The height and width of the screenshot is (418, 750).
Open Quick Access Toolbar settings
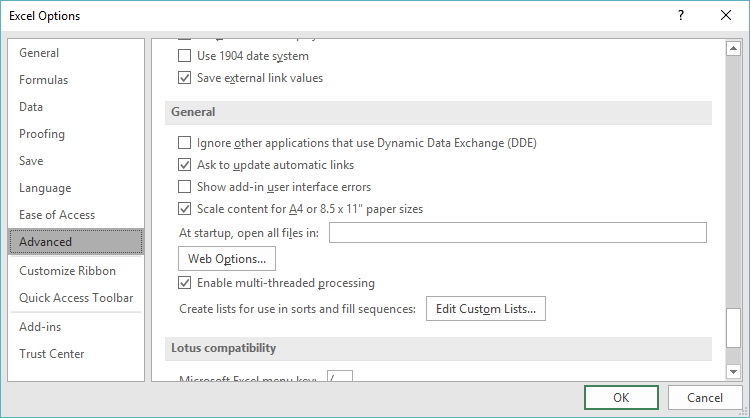76,297
